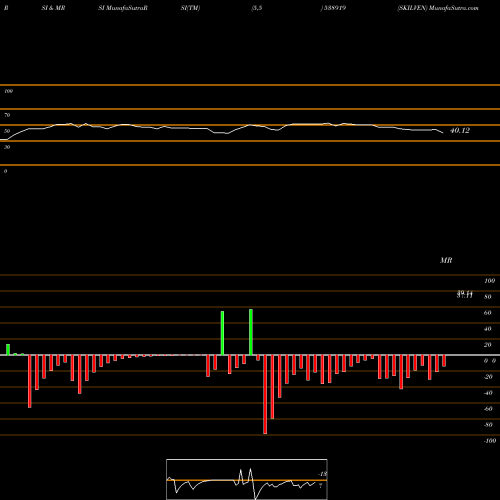Click the 80 tick on MR right axis
The height and width of the screenshot is (500, 500).
pos(488,297)
